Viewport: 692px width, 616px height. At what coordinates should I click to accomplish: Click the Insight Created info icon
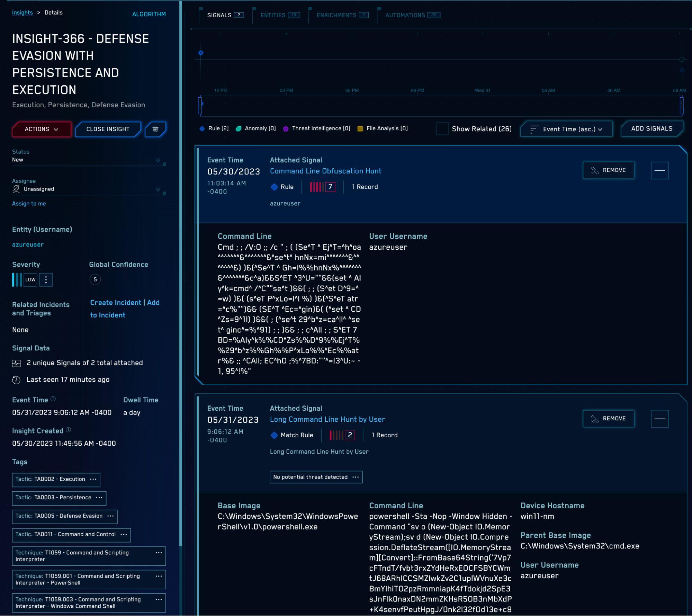(69, 430)
